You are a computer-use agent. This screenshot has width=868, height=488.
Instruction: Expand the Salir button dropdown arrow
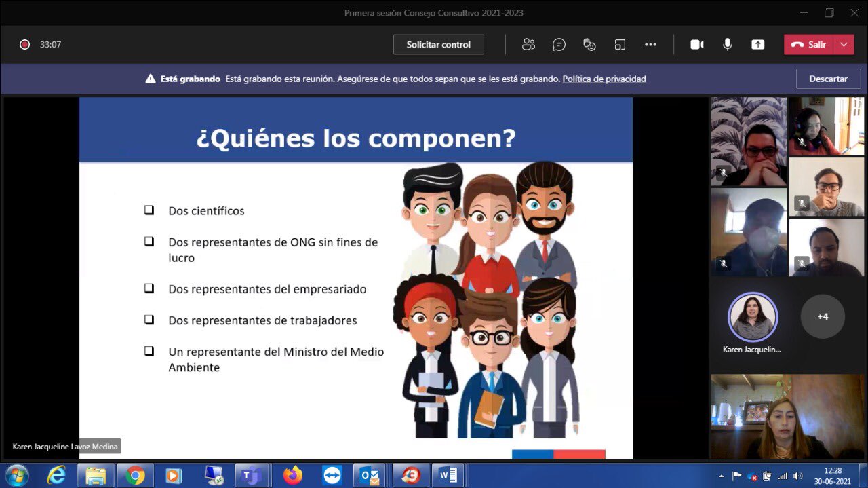844,43
